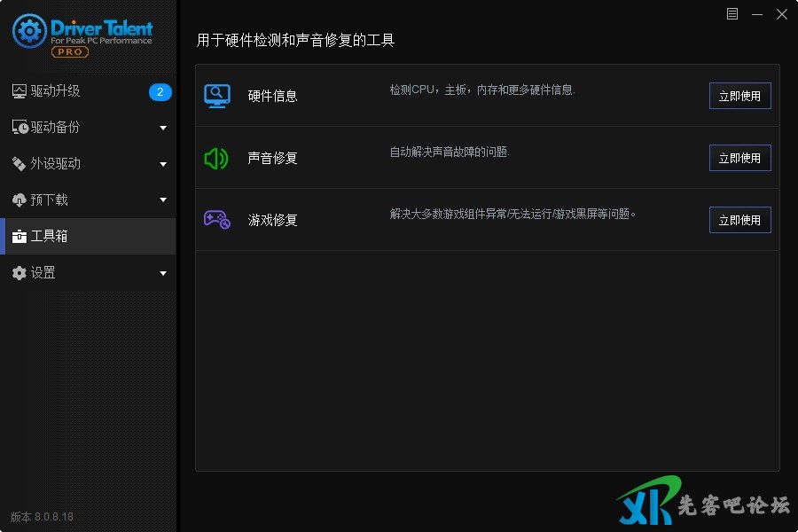Click 立即使用 button for 声音修复
Image resolution: width=798 pixels, height=532 pixels.
click(x=739, y=158)
